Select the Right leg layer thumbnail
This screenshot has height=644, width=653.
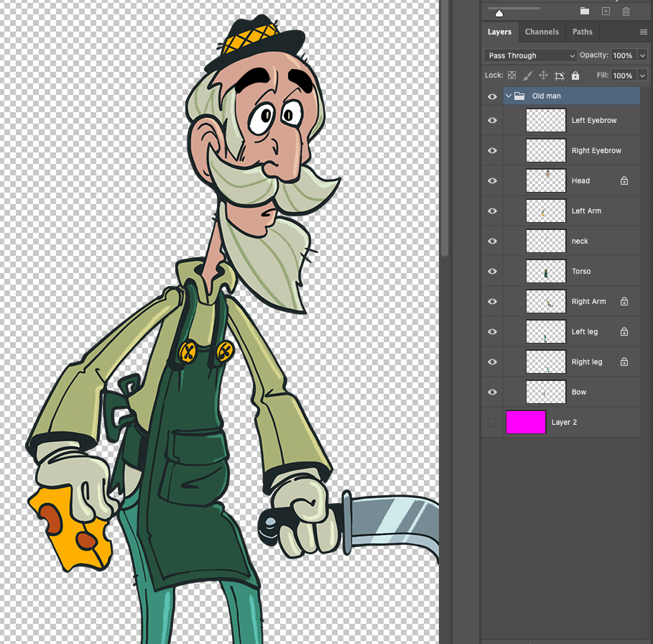546,362
